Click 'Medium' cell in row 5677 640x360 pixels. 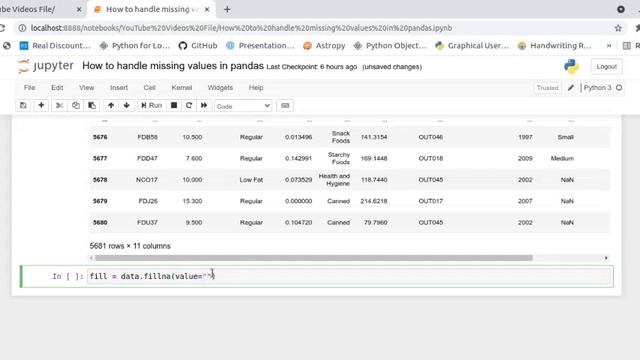562,158
